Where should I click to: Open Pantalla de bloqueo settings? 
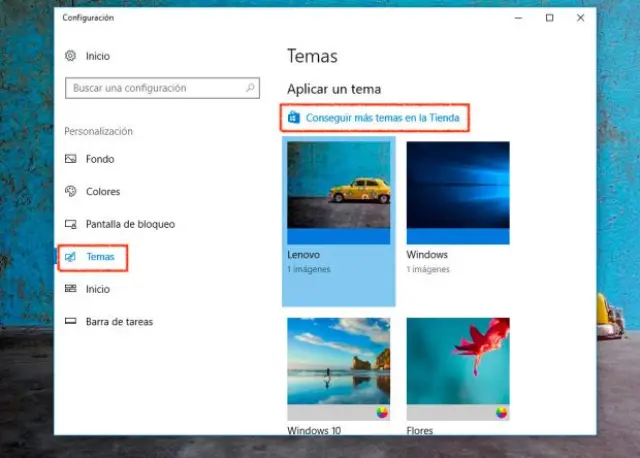(130, 224)
